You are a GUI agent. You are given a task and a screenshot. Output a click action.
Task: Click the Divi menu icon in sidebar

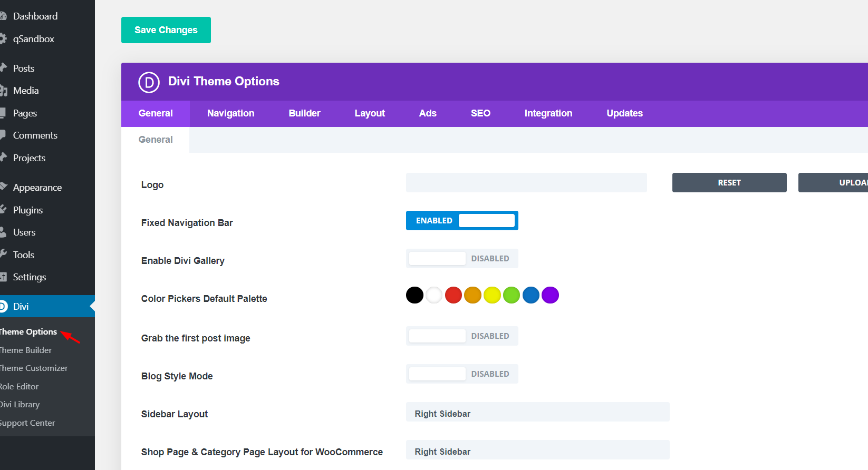pos(3,306)
